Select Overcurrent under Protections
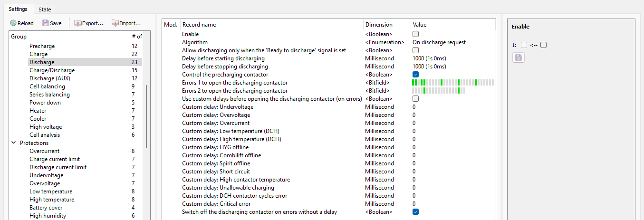 pos(44,151)
